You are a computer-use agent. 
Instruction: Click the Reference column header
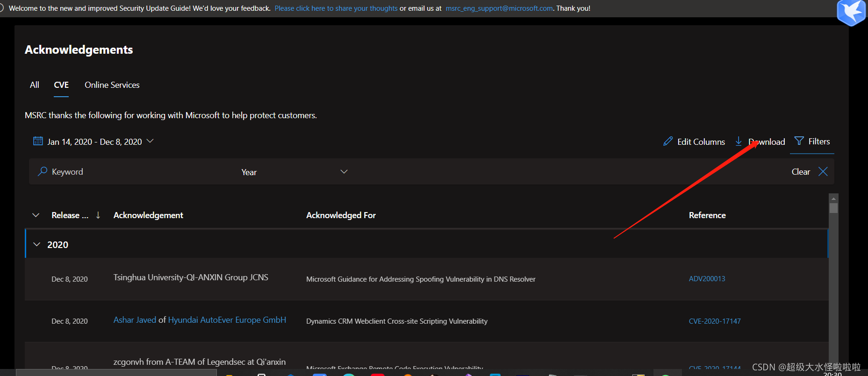707,215
